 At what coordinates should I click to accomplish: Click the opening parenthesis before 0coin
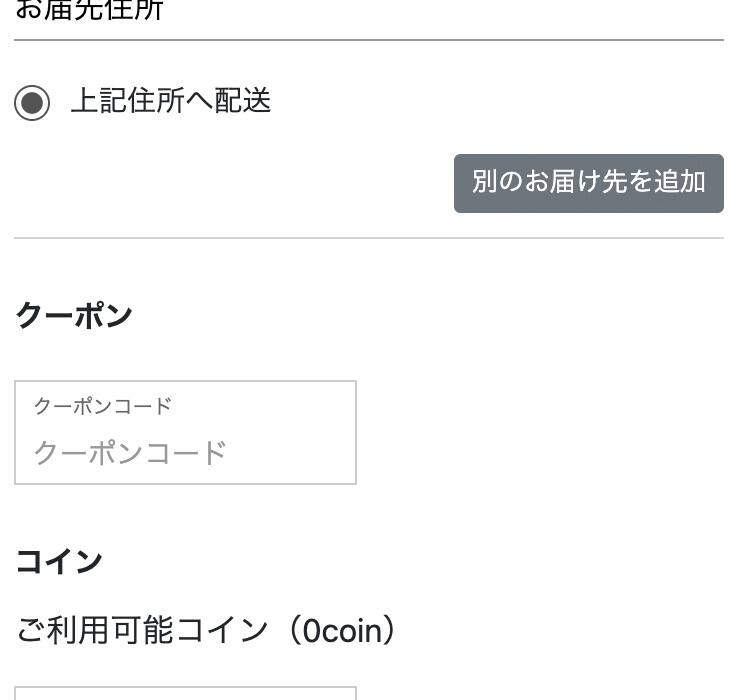(x=288, y=631)
